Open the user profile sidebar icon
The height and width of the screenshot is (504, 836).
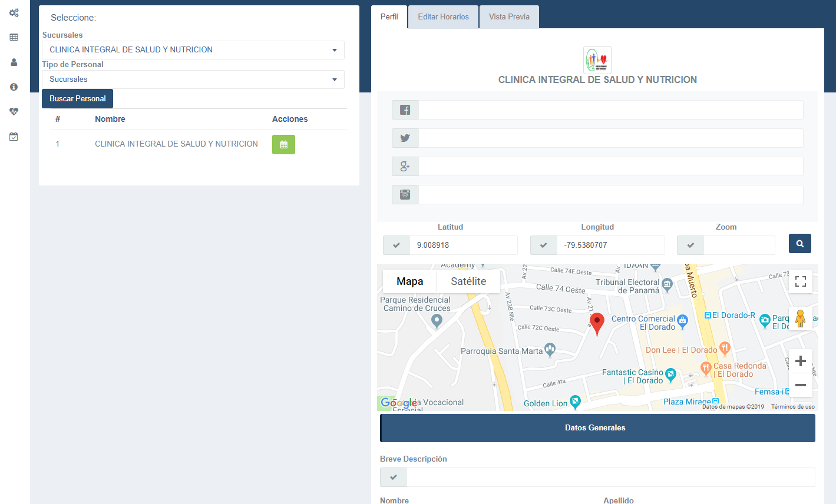pos(14,62)
